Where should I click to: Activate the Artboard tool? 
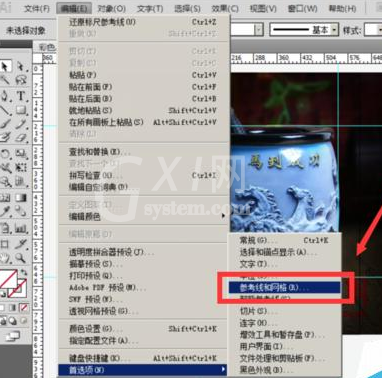5,244
